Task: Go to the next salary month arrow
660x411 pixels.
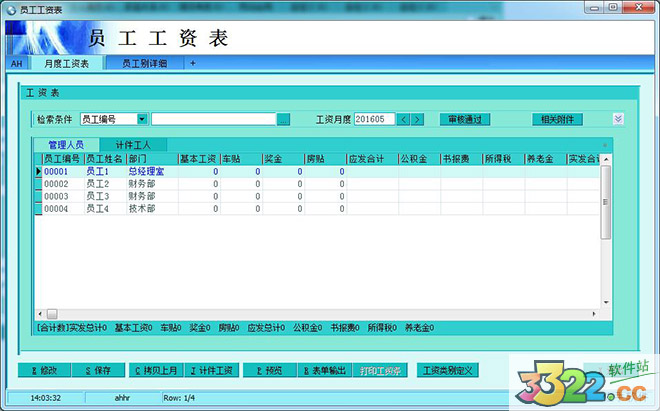Action: coord(417,120)
